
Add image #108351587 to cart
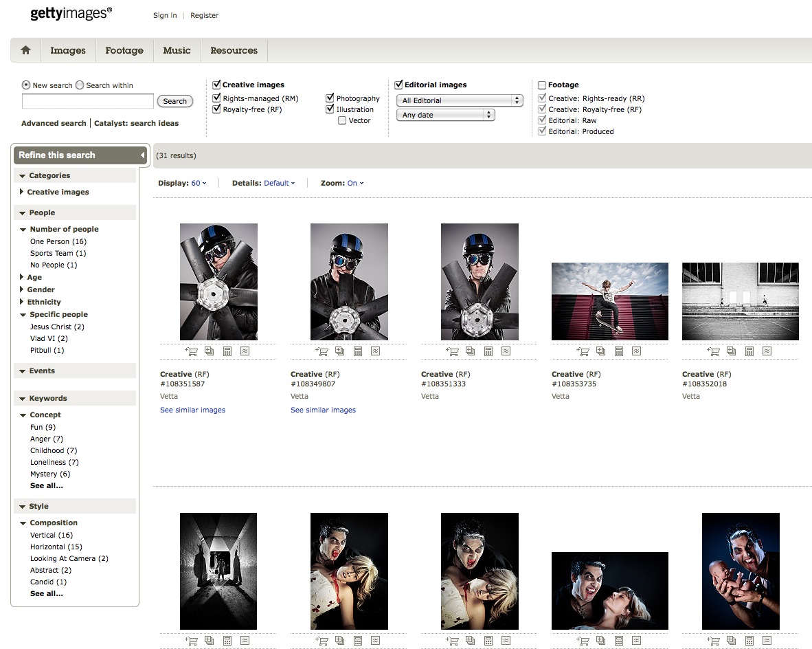(x=191, y=351)
